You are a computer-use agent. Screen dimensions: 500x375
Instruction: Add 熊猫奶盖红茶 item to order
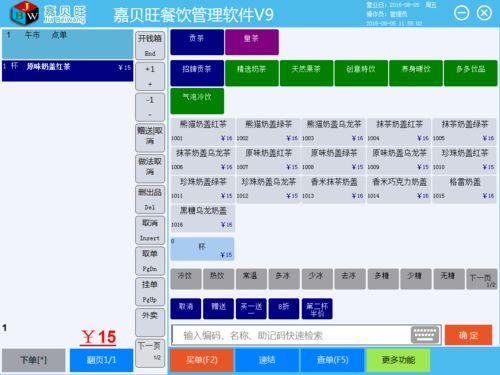(x=202, y=130)
